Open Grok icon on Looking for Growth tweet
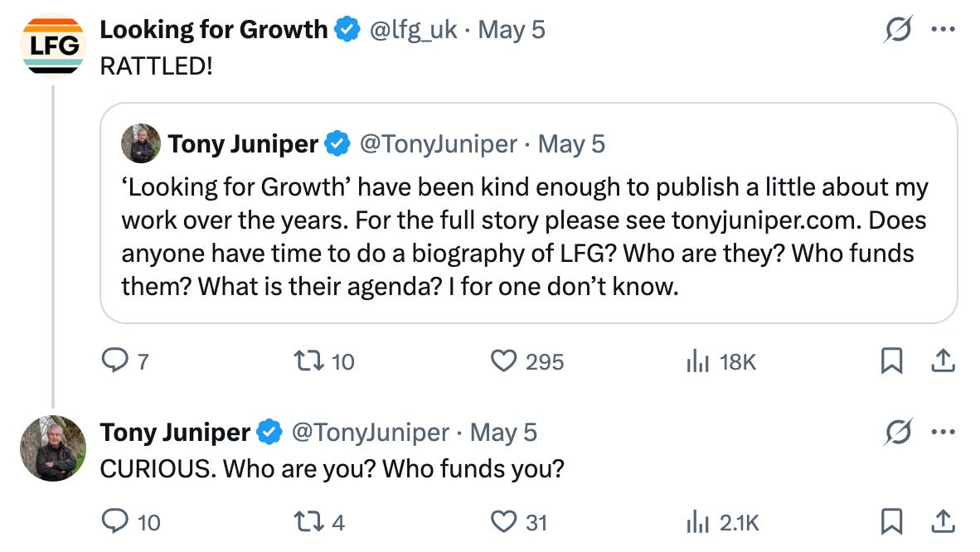This screenshot has height=552, width=980. (899, 29)
